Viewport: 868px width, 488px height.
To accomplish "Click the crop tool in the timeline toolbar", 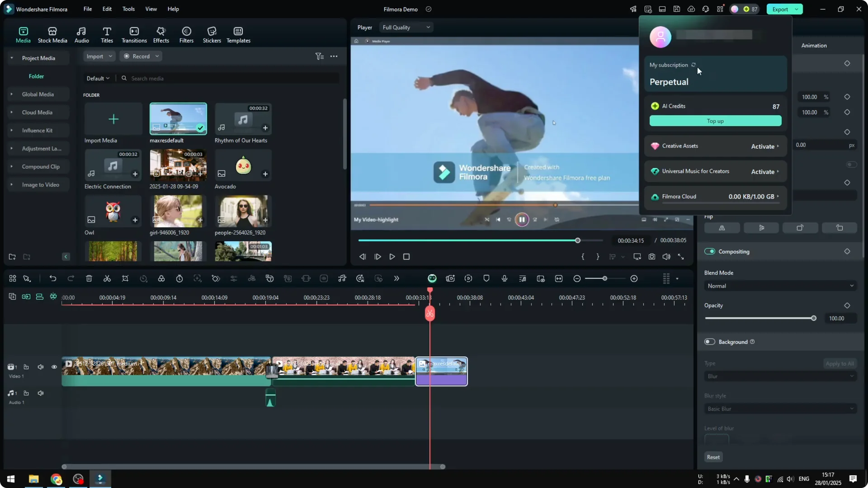I will point(125,278).
